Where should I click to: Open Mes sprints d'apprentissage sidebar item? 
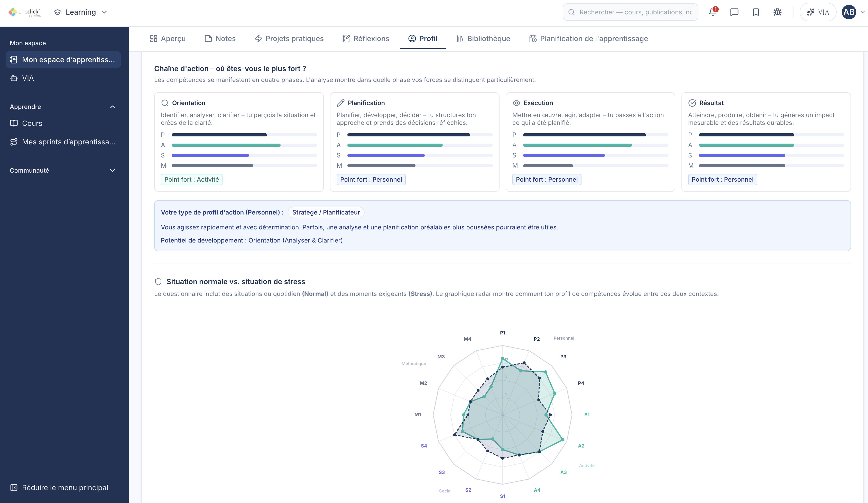coord(63,142)
